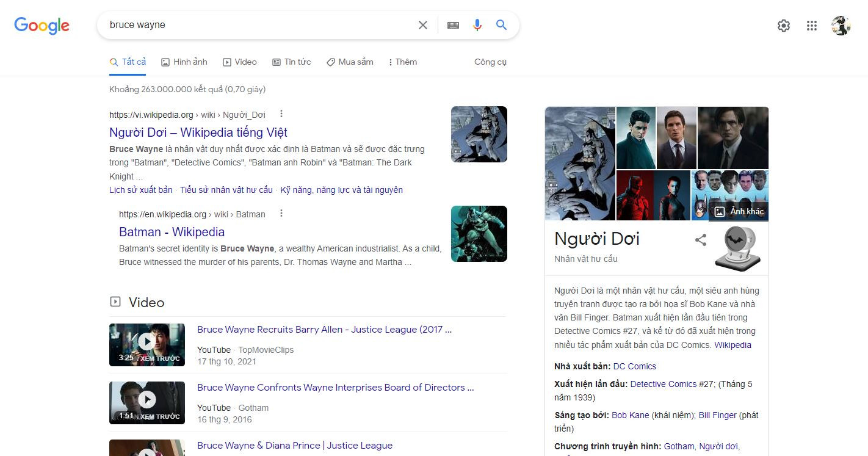Open the Google apps grid
This screenshot has width=868, height=456.
click(x=812, y=26)
